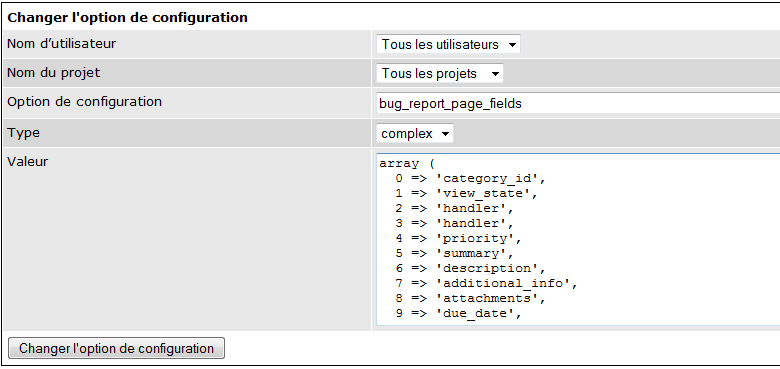Click the line 8 => 'attachments'
Viewport: 780px width, 369px height.
click(x=471, y=298)
